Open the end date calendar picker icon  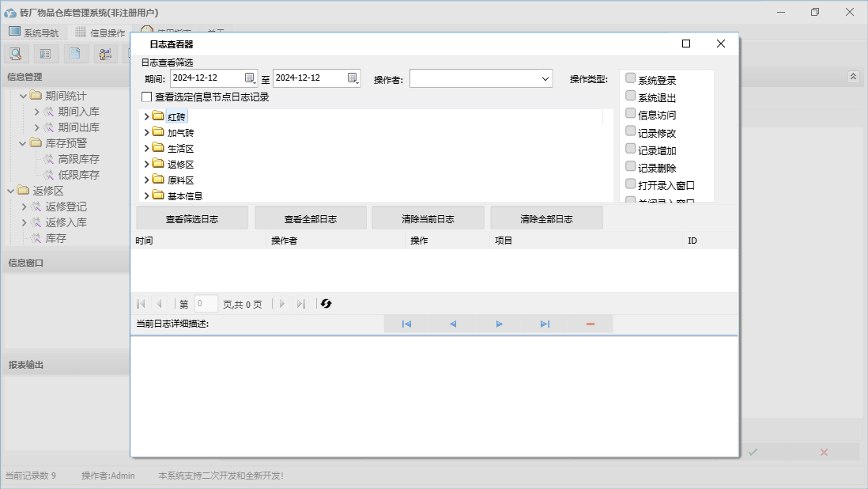(x=353, y=78)
